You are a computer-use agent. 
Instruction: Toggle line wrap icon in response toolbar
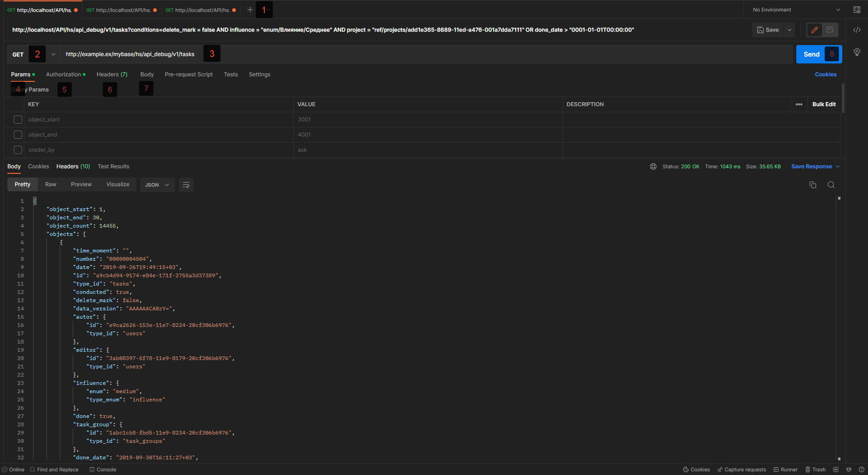click(186, 185)
